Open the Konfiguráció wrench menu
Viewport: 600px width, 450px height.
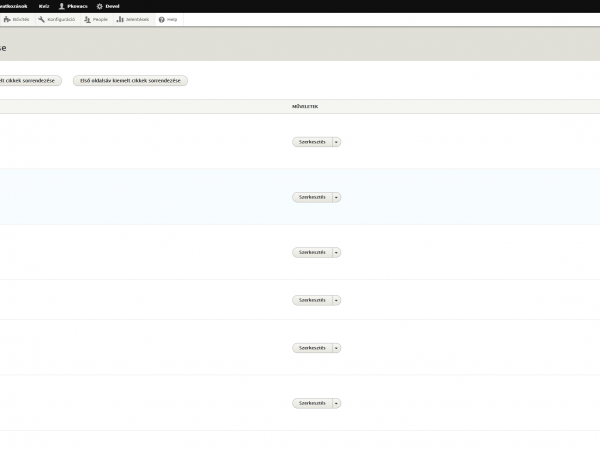click(x=57, y=19)
